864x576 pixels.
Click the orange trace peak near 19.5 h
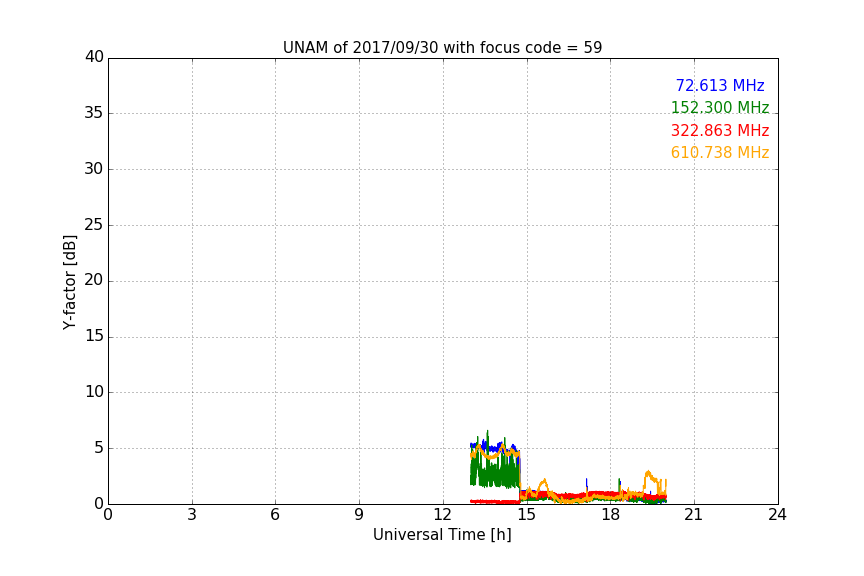pyautogui.click(x=648, y=472)
